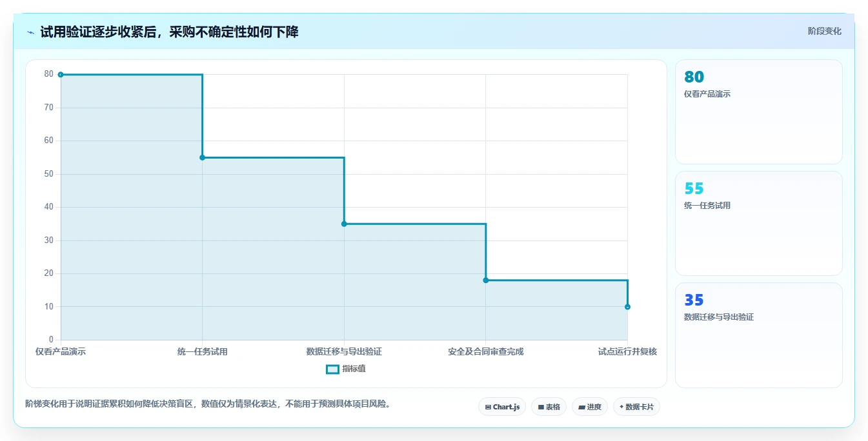Click the footnote text starting 阶梯变化
This screenshot has width=868, height=441.
(x=208, y=404)
